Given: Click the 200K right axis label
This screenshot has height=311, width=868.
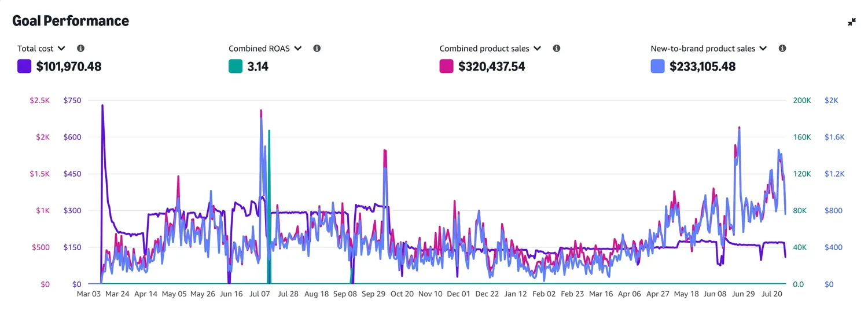Looking at the screenshot, I should click(802, 100).
